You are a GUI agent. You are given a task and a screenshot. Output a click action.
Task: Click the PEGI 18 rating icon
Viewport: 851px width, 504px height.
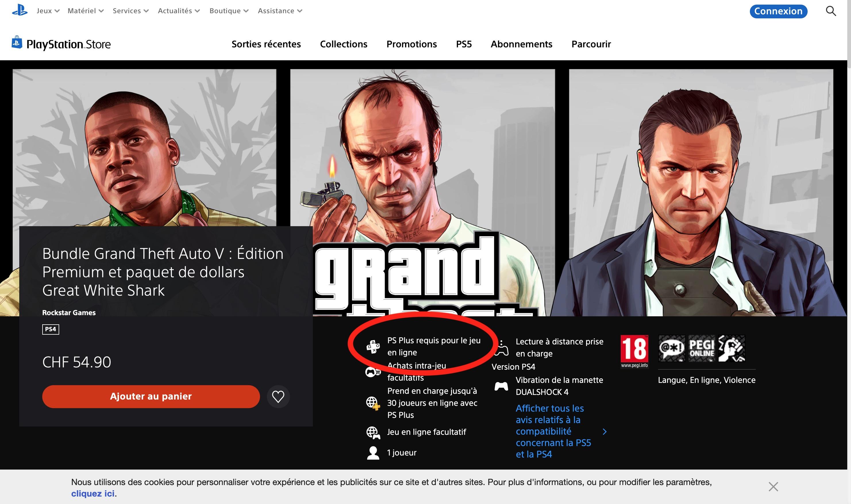pyautogui.click(x=634, y=351)
